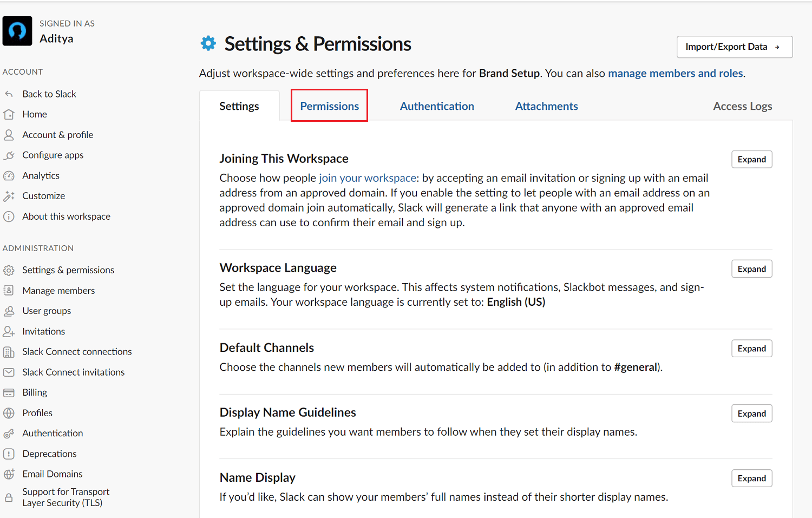Open Profiles sidebar link

click(37, 413)
